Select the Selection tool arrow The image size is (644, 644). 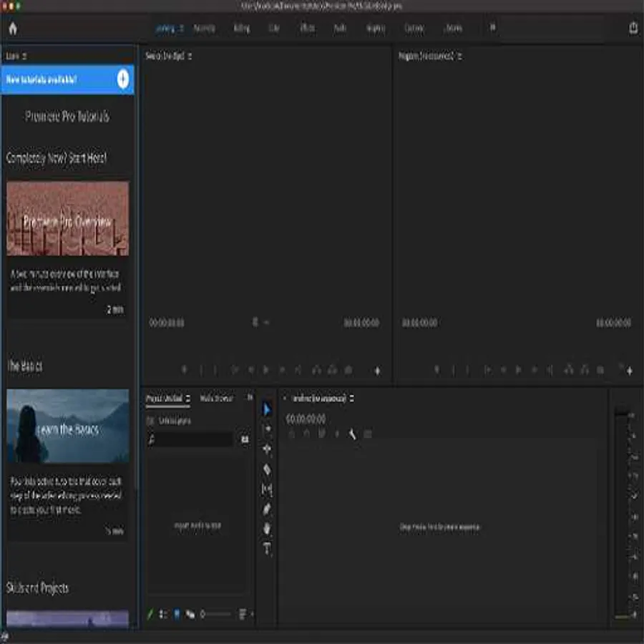267,409
